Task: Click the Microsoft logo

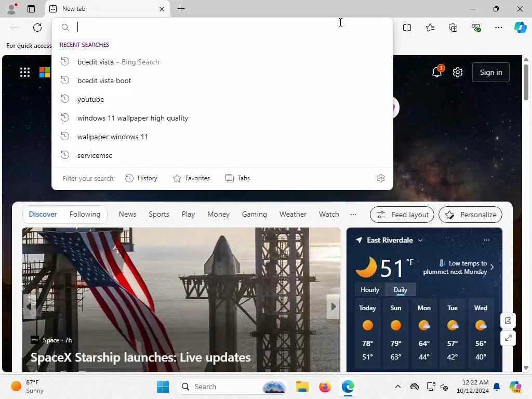Action: coord(45,72)
